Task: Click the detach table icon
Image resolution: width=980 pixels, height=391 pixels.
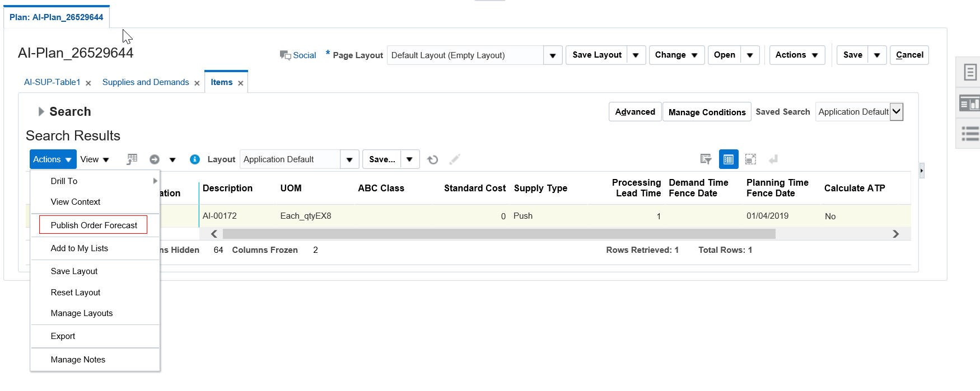Action: 750,159
